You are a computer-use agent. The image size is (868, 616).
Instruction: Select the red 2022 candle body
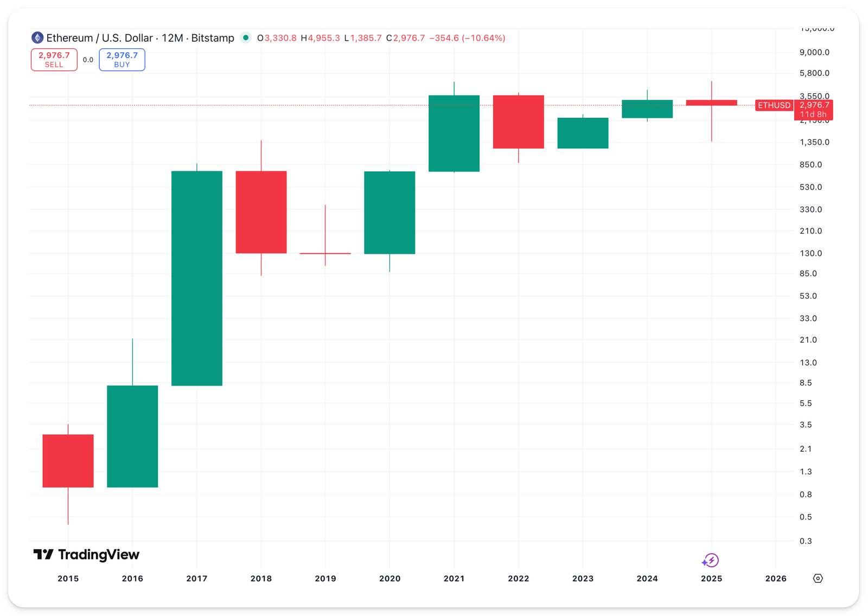click(x=518, y=121)
